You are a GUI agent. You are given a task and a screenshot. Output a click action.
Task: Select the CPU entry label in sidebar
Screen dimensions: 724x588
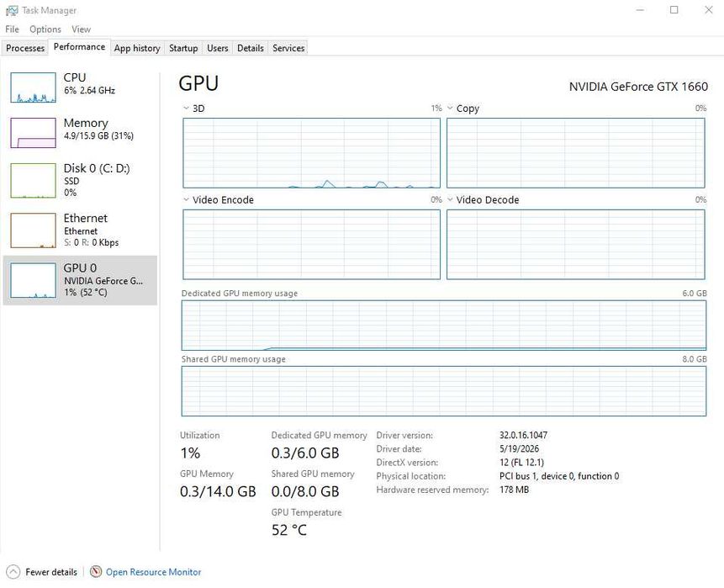coord(75,77)
